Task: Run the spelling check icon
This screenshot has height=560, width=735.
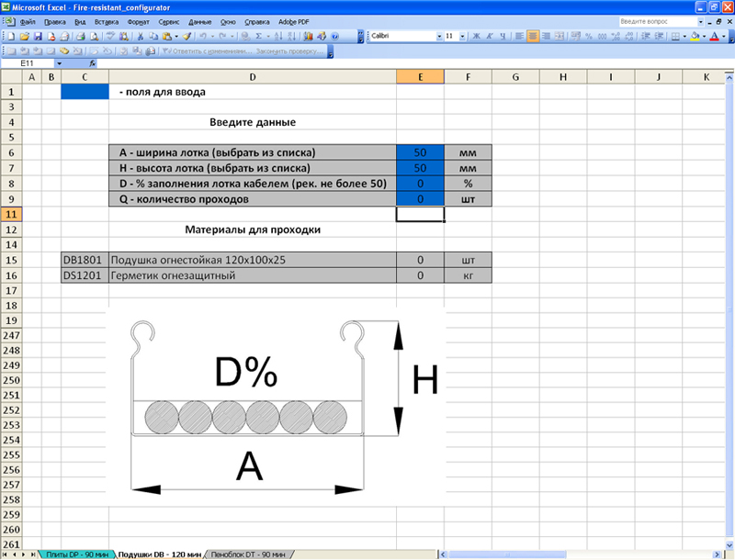Action: (110, 36)
